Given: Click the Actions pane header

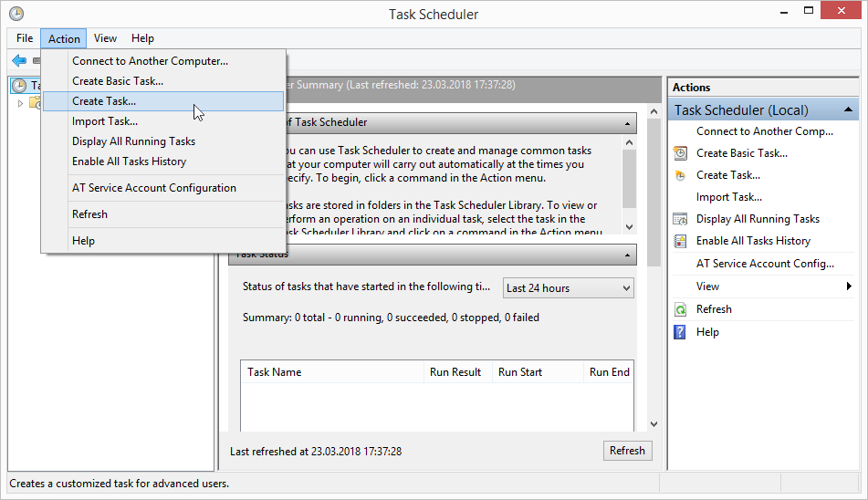Looking at the screenshot, I should click(763, 88).
